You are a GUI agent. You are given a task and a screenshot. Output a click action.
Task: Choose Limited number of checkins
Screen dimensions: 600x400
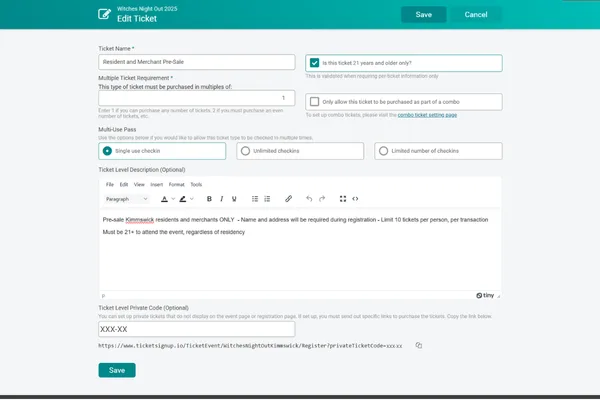pyautogui.click(x=383, y=151)
